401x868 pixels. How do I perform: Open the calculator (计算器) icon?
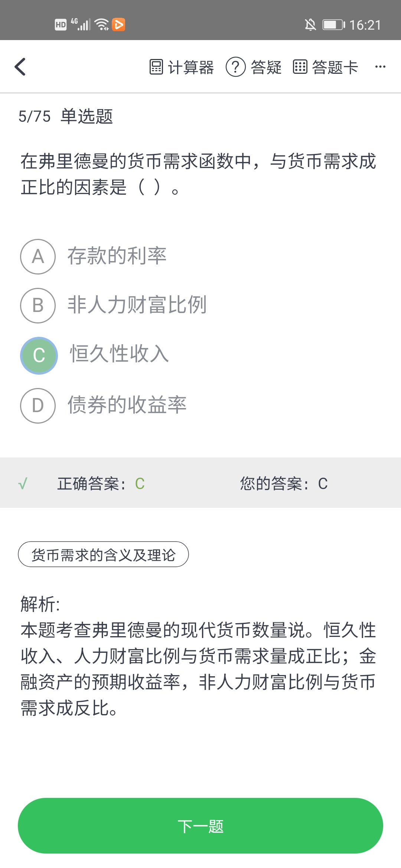(156, 67)
